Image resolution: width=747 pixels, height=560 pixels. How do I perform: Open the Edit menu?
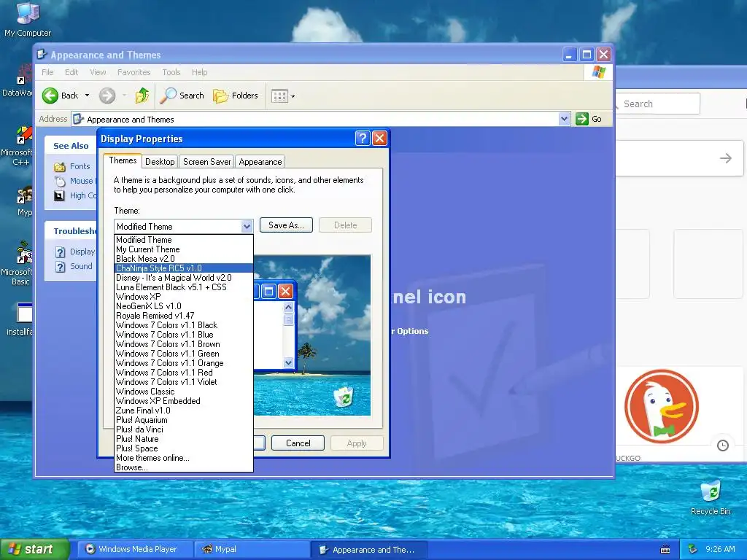(x=71, y=72)
